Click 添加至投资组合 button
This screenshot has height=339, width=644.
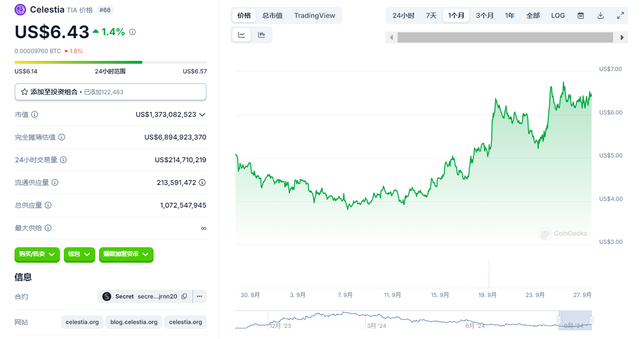pos(111,92)
